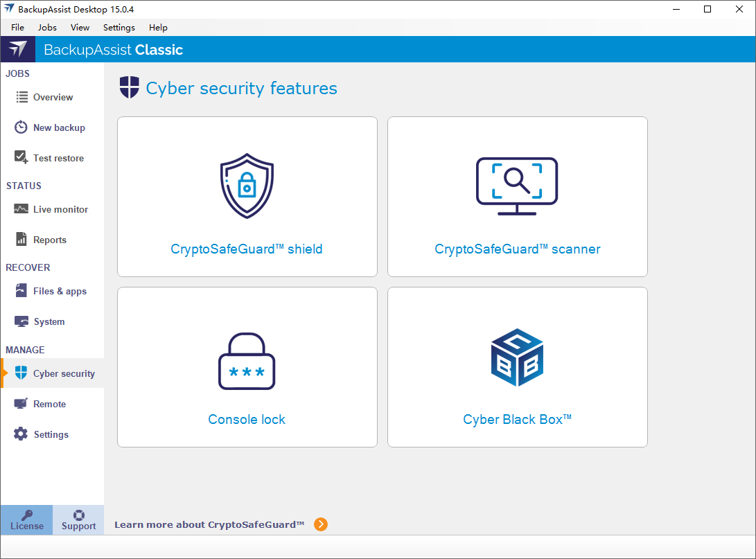Minimize the BackupAssist Desktop window
756x559 pixels.
pyautogui.click(x=676, y=9)
